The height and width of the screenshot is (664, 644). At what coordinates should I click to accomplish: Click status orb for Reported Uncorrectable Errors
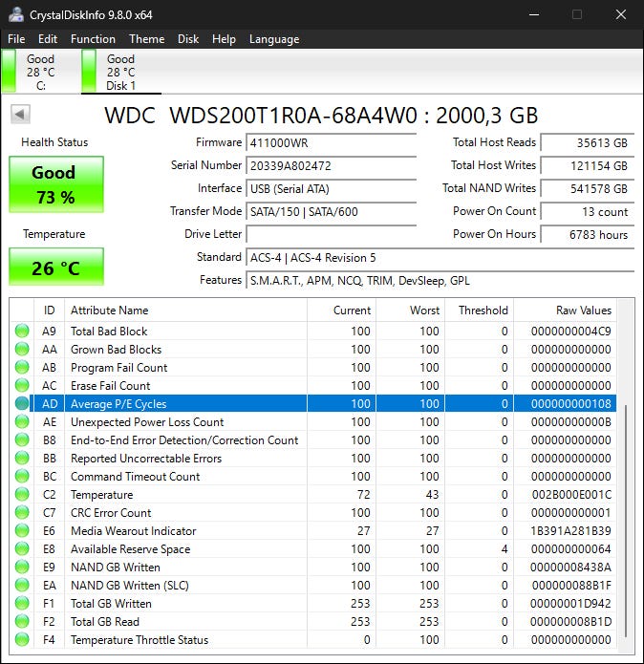tap(22, 459)
